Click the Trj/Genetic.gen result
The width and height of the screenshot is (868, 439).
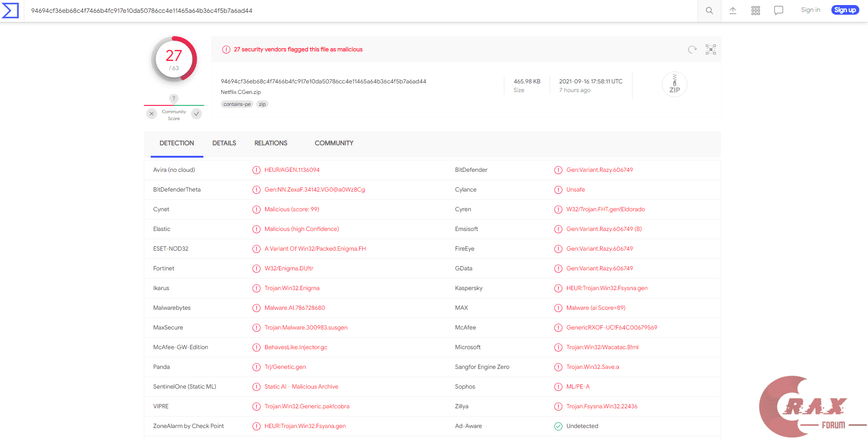click(x=285, y=367)
